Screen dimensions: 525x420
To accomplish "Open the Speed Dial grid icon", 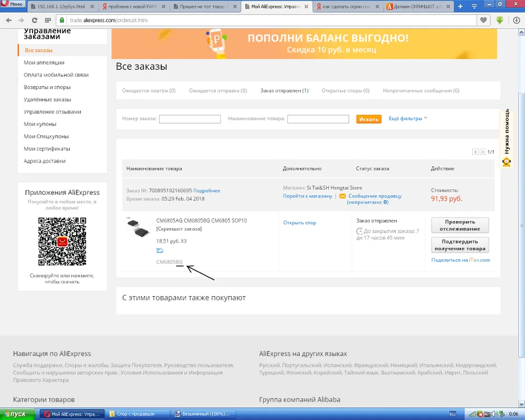I will click(48, 20).
